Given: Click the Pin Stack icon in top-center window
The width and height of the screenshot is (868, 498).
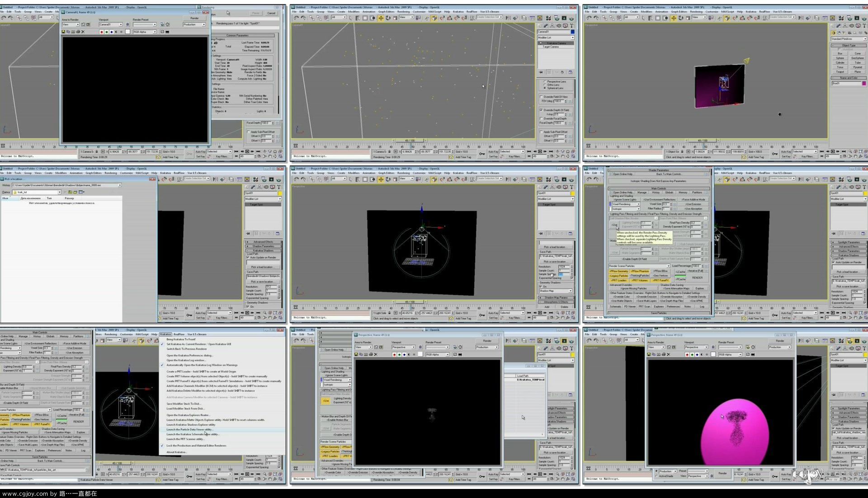Looking at the screenshot, I should [541, 72].
